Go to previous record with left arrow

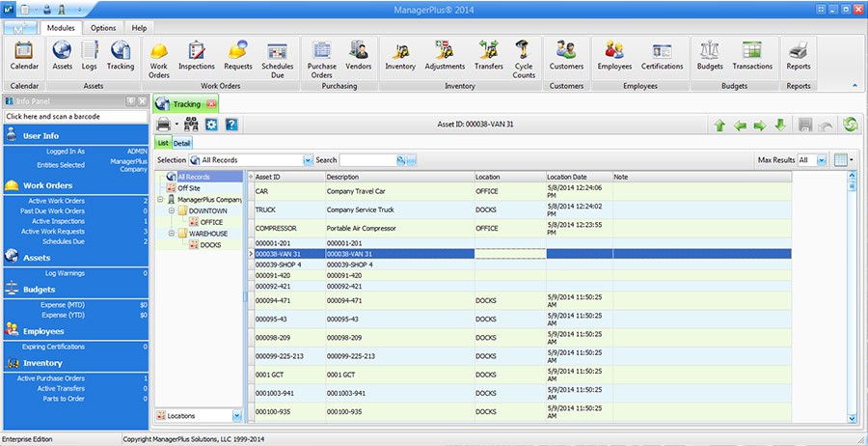(740, 125)
